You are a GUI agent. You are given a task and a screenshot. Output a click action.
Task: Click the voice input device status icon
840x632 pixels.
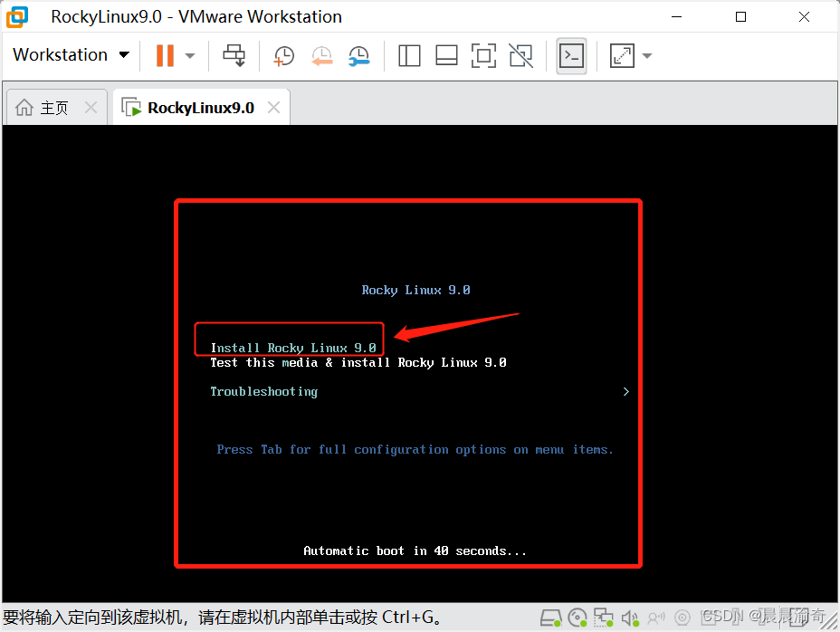(x=655, y=618)
